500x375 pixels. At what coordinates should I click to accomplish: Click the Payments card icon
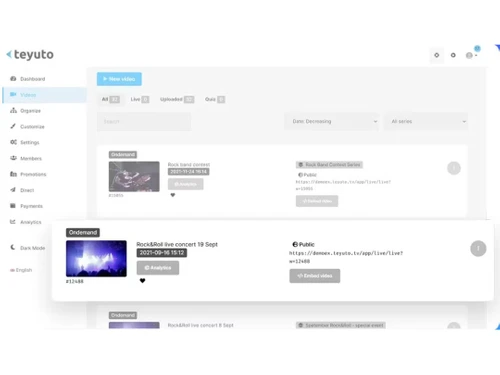click(x=13, y=206)
